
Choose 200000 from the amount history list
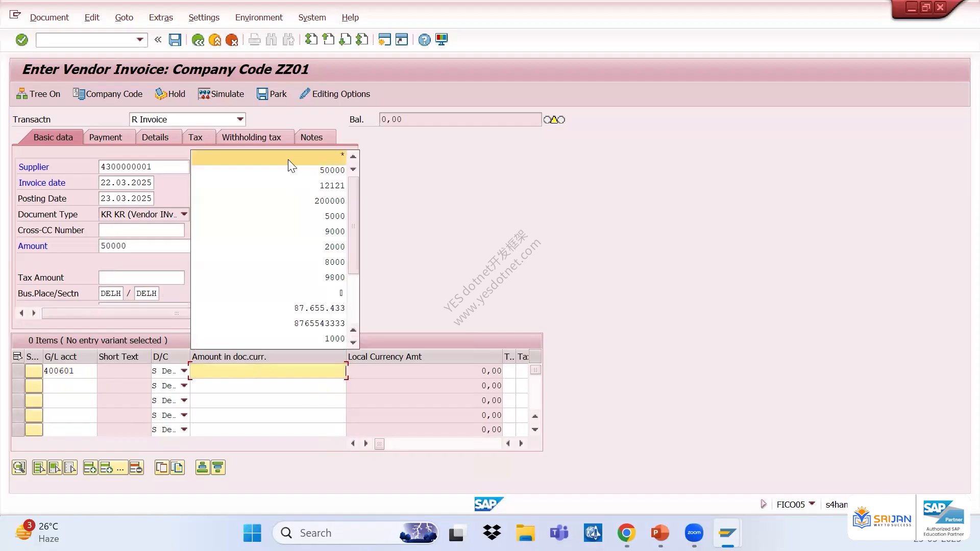[x=269, y=201]
